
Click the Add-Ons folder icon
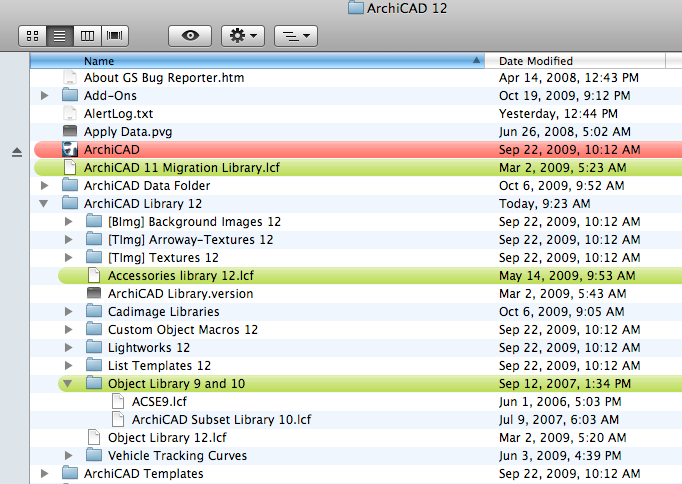(x=70, y=95)
